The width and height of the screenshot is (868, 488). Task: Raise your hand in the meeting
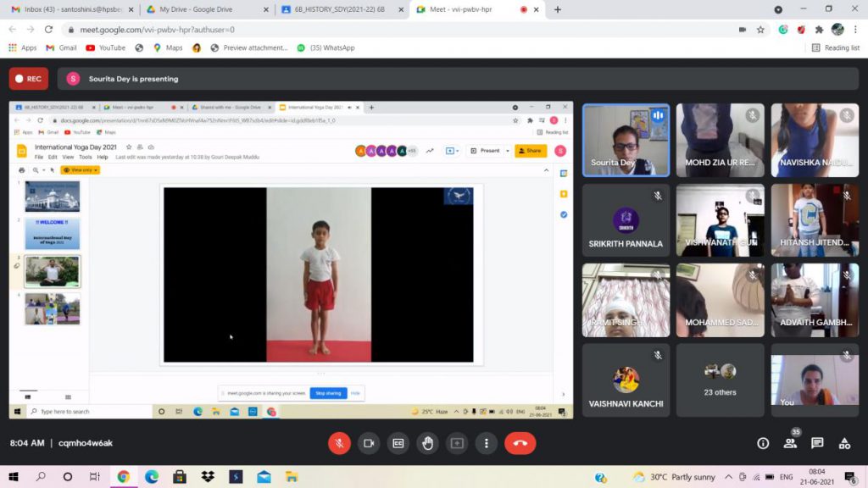(x=427, y=443)
